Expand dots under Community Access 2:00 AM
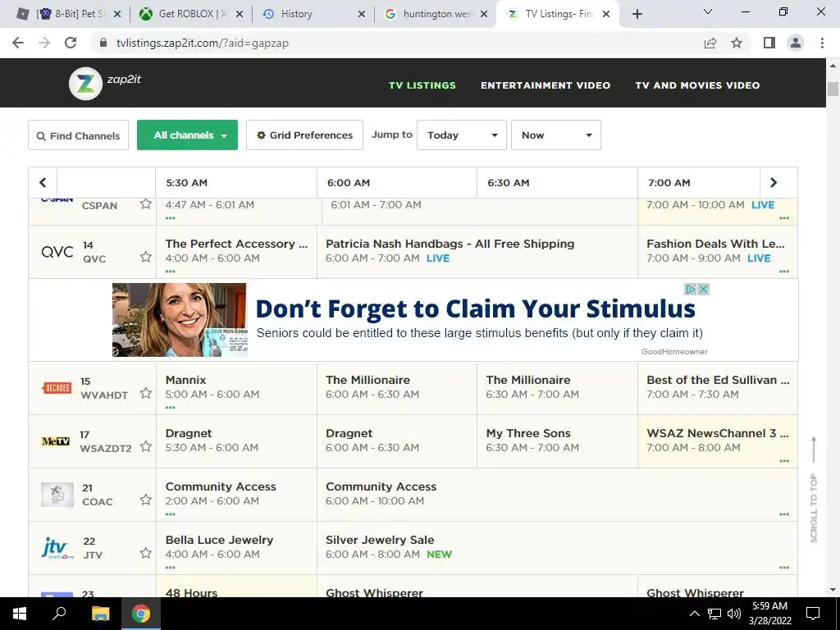840x630 pixels. [x=171, y=514]
